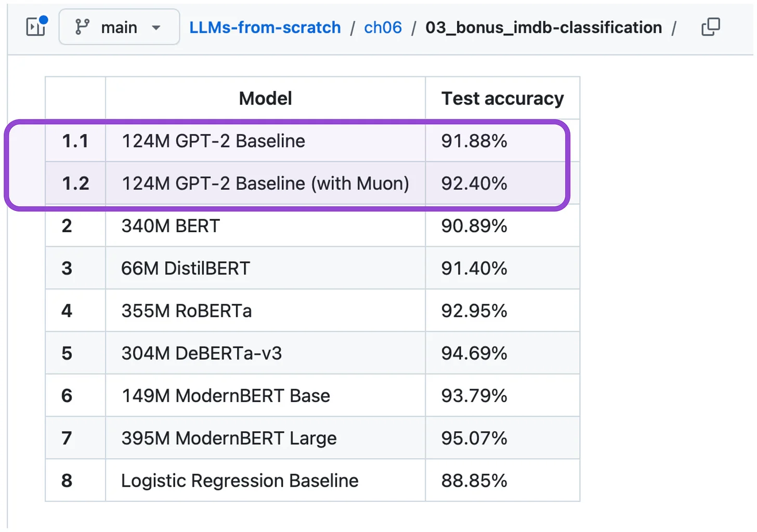Image resolution: width=757 pixels, height=532 pixels.
Task: Click the 92.95% accuracy value
Action: point(474,311)
